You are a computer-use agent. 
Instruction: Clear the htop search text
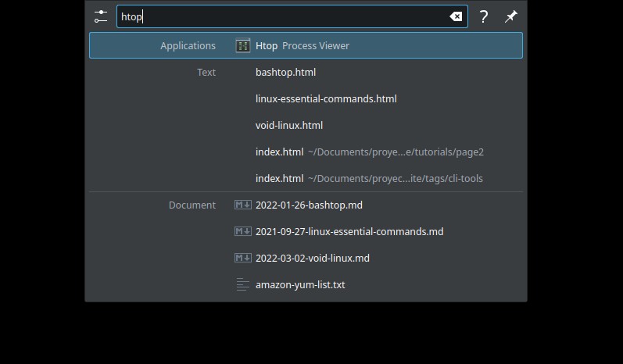[x=456, y=16]
